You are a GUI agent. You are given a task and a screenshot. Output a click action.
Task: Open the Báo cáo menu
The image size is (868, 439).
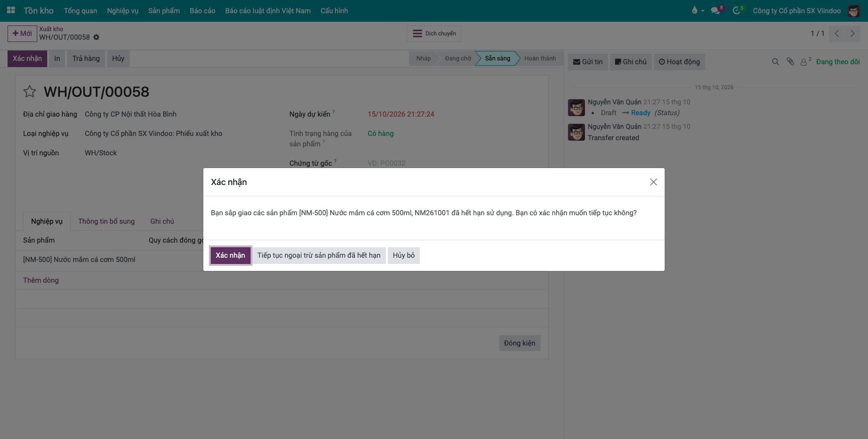point(202,10)
